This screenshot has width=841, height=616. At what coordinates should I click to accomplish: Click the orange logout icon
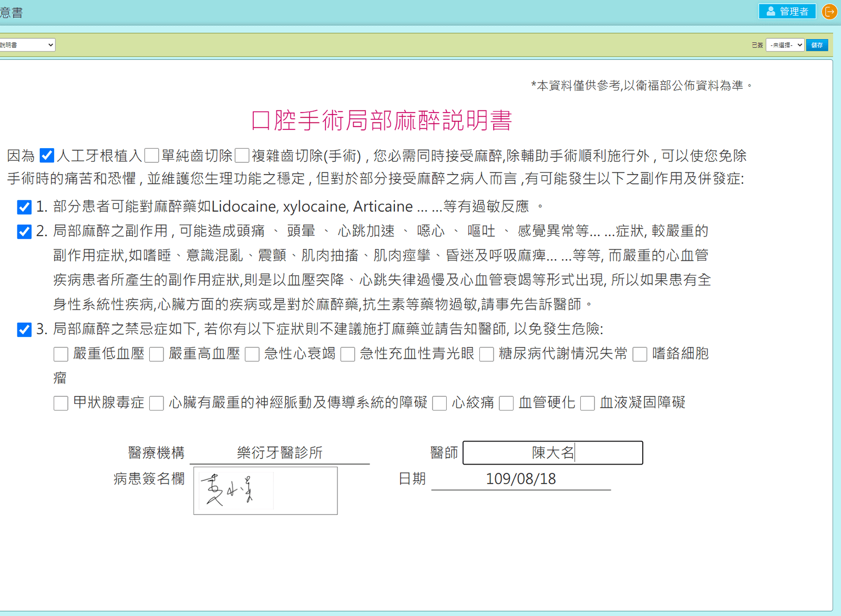pyautogui.click(x=829, y=12)
